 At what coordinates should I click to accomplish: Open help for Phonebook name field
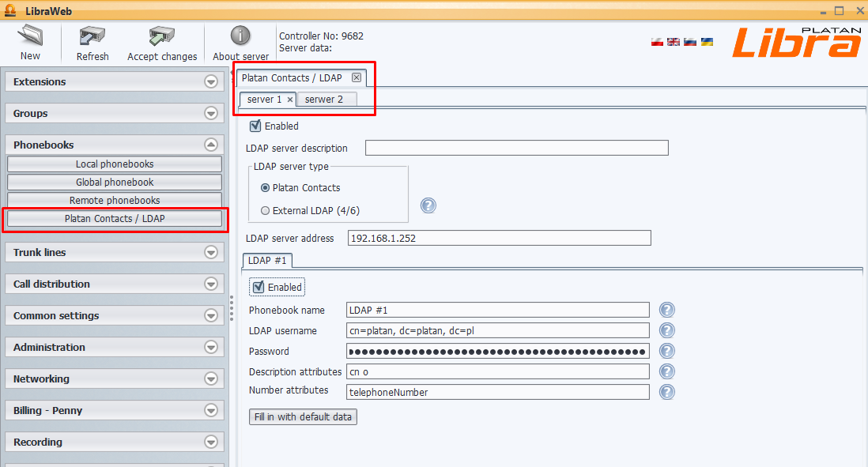tap(667, 310)
